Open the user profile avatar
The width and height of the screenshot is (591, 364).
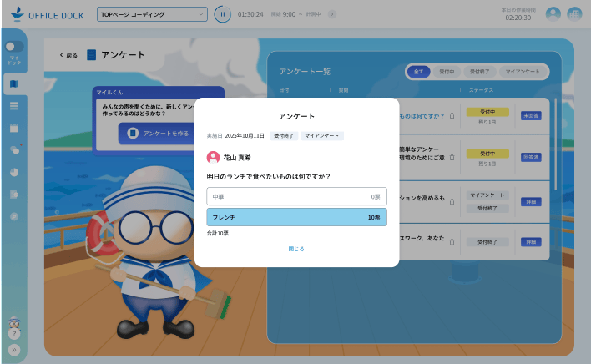coord(553,14)
